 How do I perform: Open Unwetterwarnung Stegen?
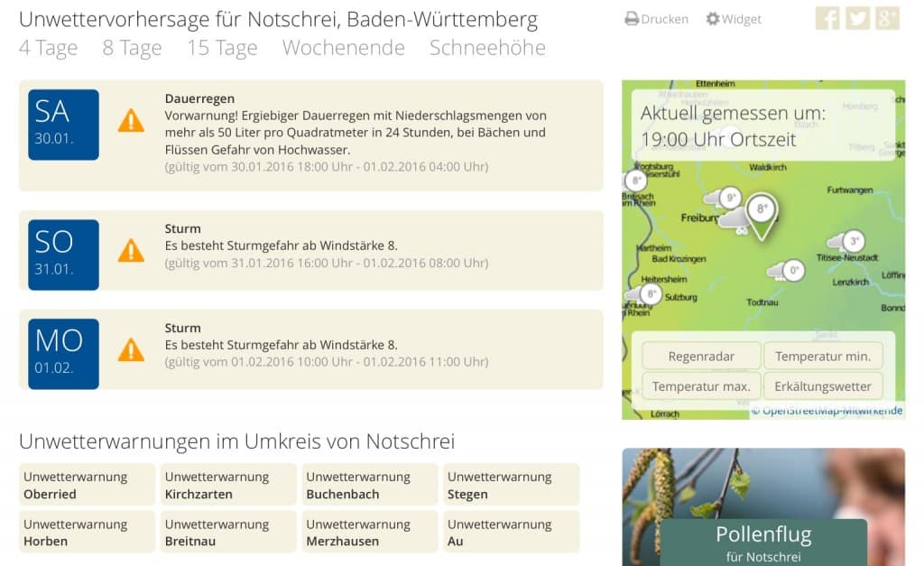pyautogui.click(x=512, y=485)
